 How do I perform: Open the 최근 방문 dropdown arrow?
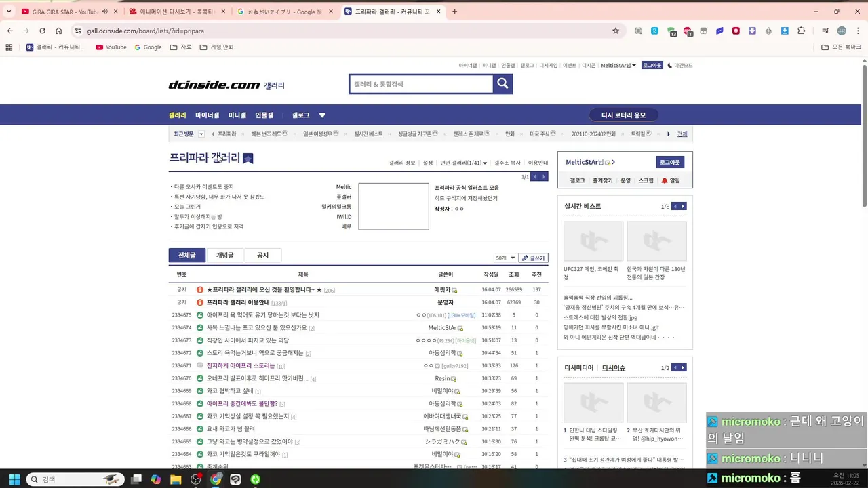click(201, 134)
